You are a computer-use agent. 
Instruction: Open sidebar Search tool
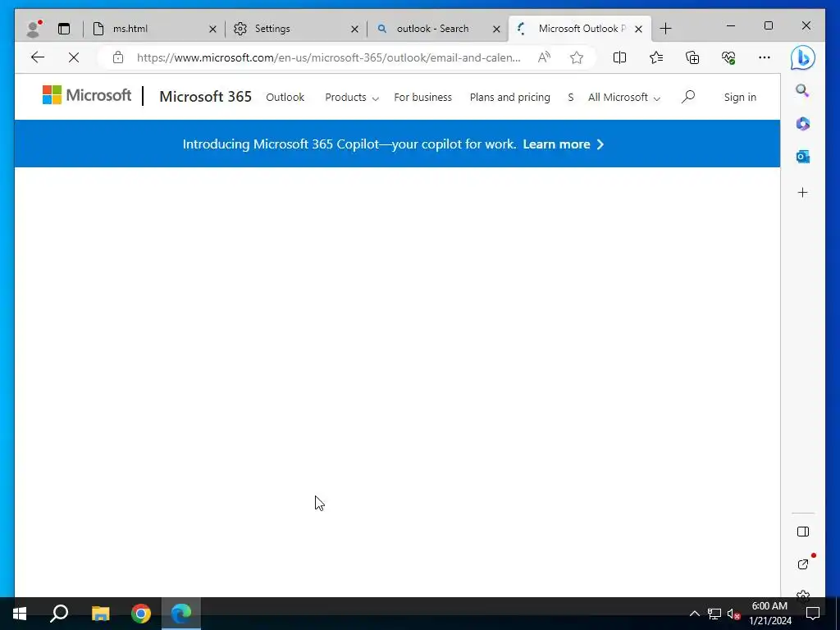(802, 90)
